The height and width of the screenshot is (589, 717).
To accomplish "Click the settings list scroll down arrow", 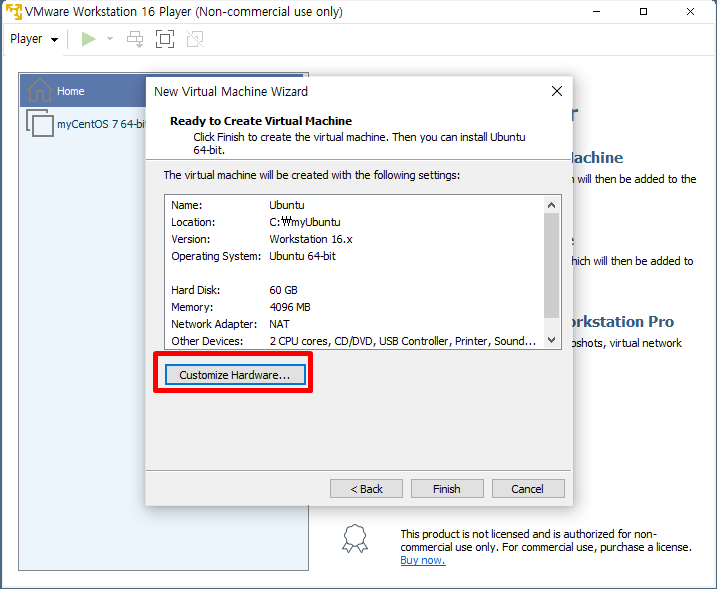I will (x=551, y=340).
